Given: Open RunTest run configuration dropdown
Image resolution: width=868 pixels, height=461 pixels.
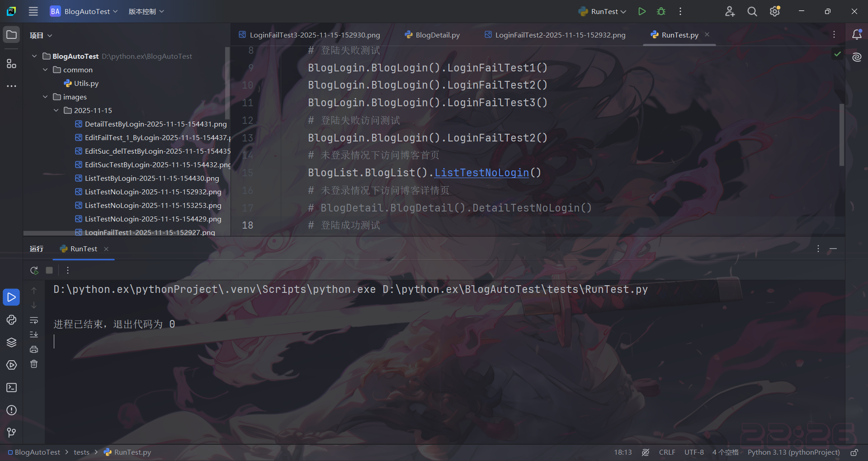Looking at the screenshot, I should (x=602, y=11).
